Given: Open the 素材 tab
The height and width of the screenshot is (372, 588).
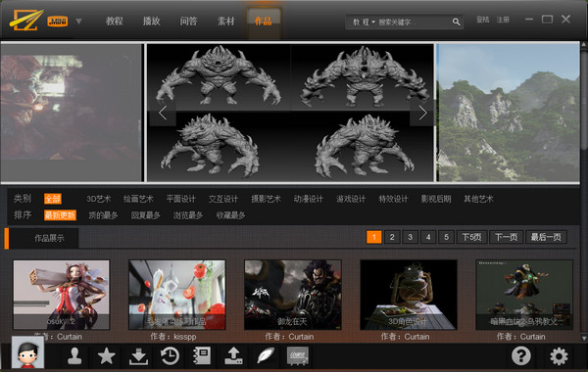Looking at the screenshot, I should pyautogui.click(x=225, y=21).
